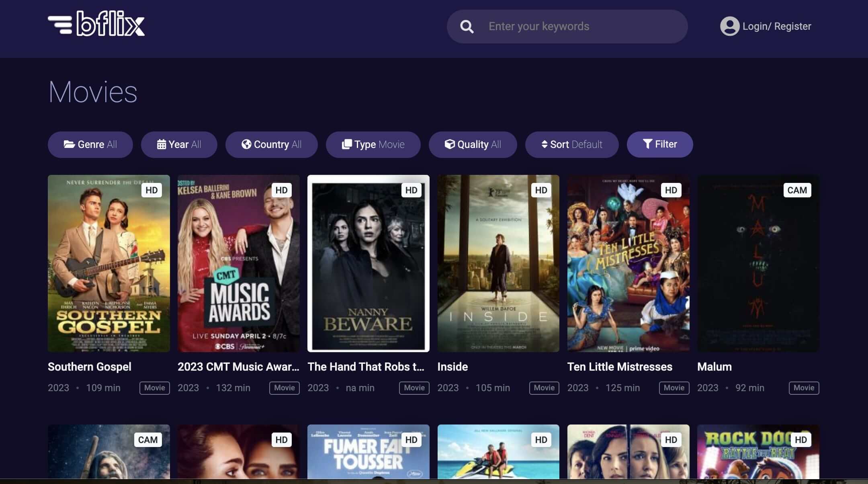Click the magnifying glass search icon
The height and width of the screenshot is (484, 868).
coord(467,27)
